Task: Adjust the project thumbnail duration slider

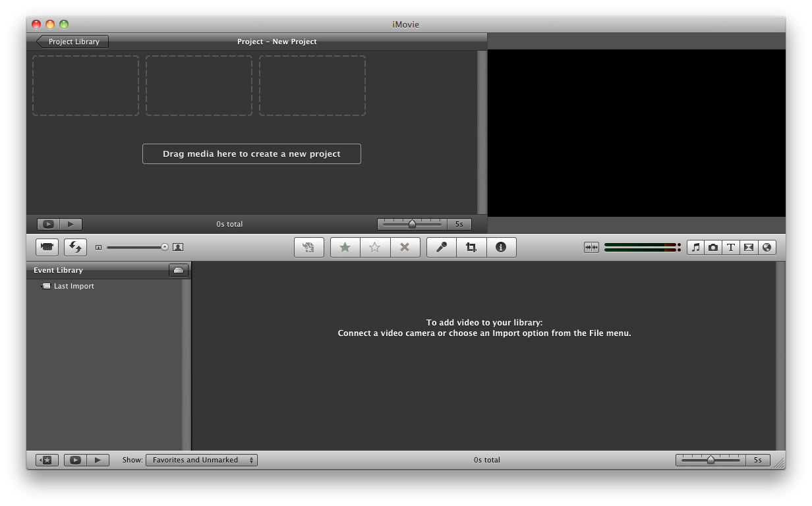Action: [412, 224]
